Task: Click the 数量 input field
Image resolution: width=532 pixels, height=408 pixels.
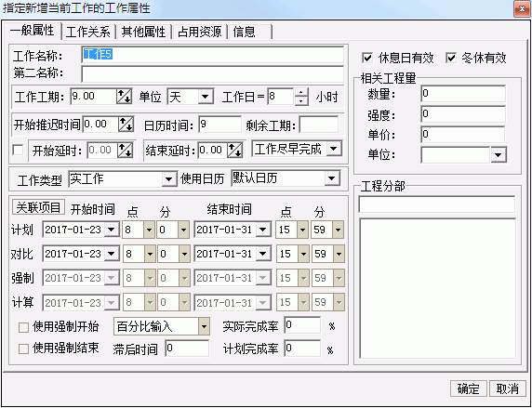Action: pos(463,94)
